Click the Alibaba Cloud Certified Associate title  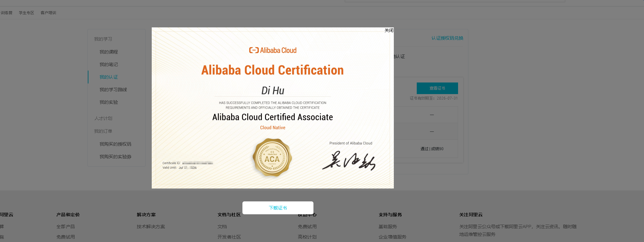pos(272,117)
